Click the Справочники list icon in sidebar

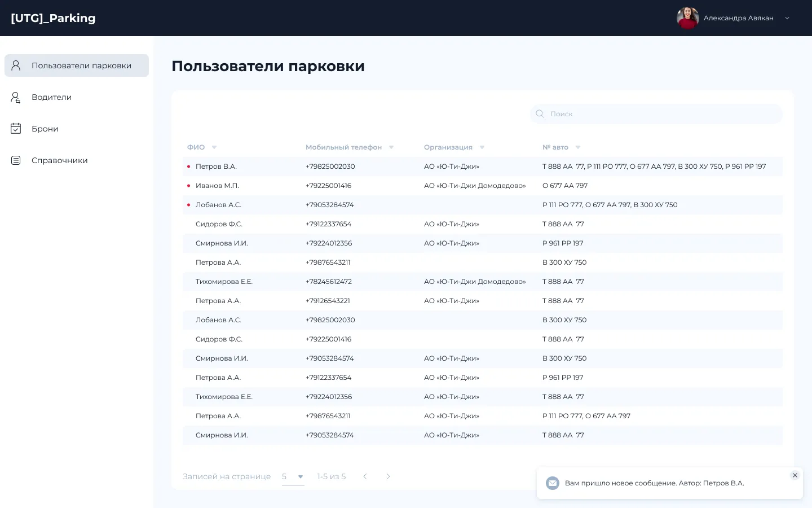coord(16,160)
